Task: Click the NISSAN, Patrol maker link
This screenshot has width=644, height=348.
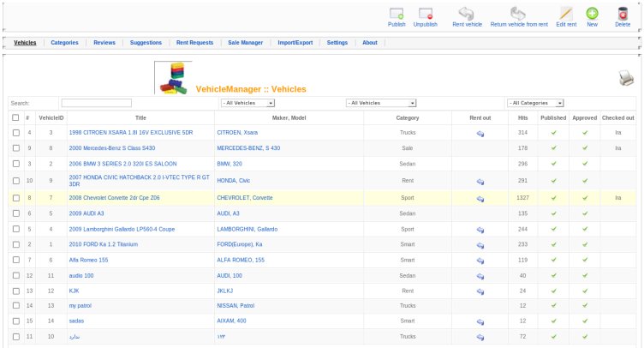Action: [x=236, y=306]
